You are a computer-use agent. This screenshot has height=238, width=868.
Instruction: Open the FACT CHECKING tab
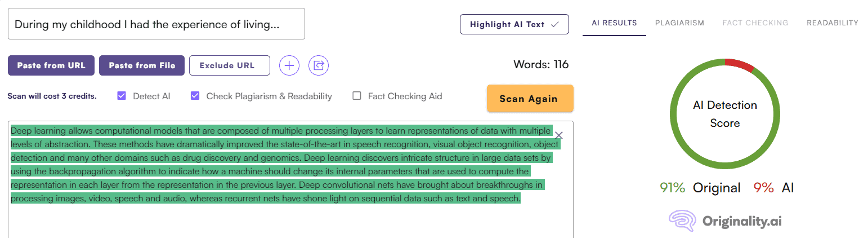(755, 23)
